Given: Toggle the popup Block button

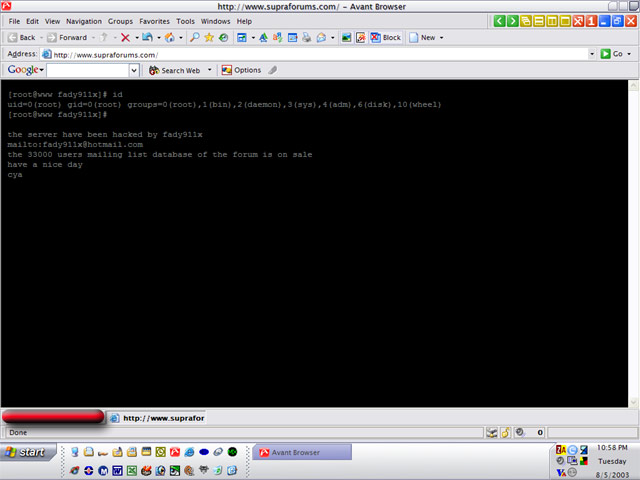Looking at the screenshot, I should pyautogui.click(x=386, y=37).
